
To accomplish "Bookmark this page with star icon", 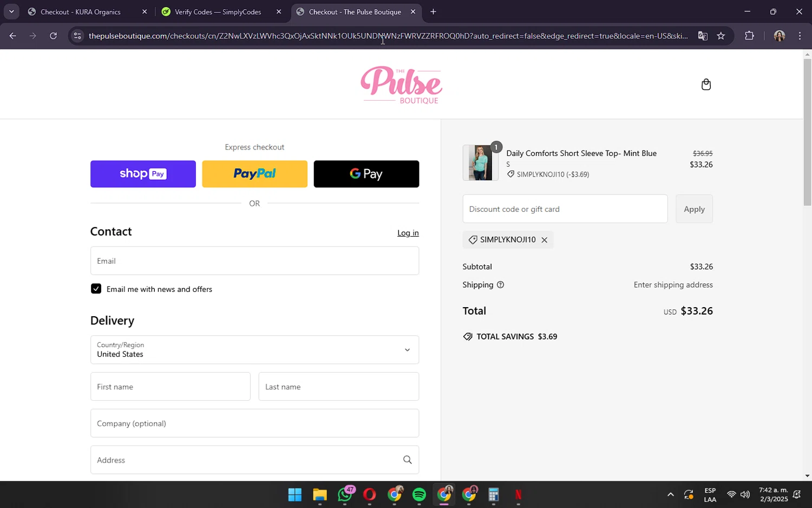I will 721,36.
